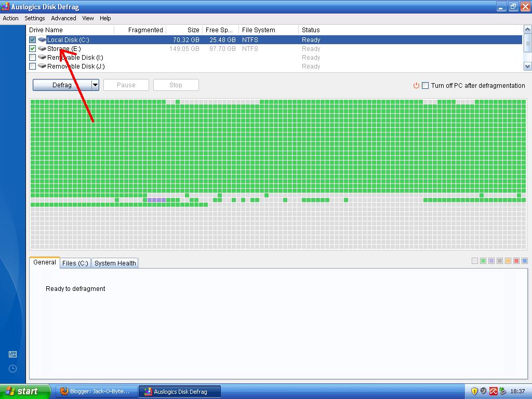Screen dimensions: 532x399
Task: Open the Defrag button dropdown arrow
Action: point(96,85)
